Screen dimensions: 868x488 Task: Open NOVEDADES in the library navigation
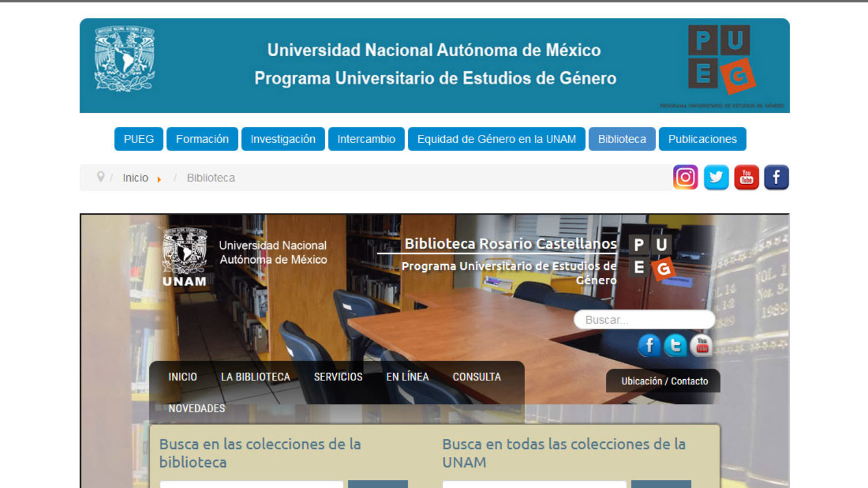tap(197, 409)
